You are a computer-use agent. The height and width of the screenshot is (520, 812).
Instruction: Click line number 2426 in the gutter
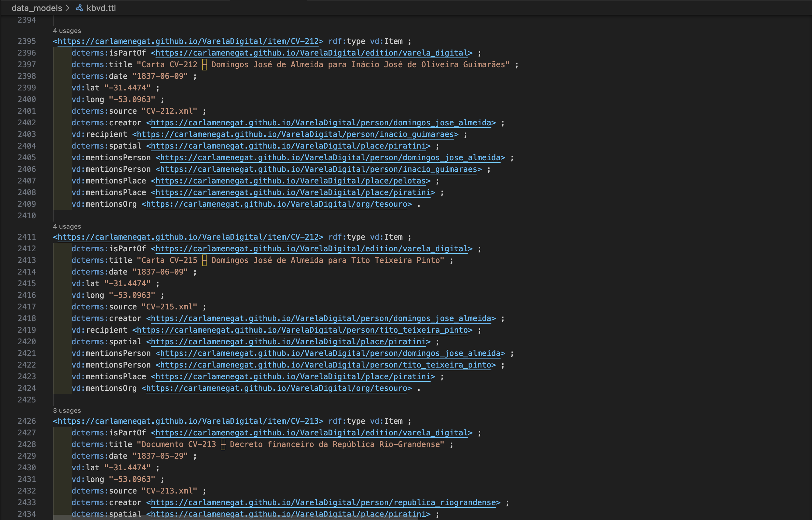coord(27,421)
